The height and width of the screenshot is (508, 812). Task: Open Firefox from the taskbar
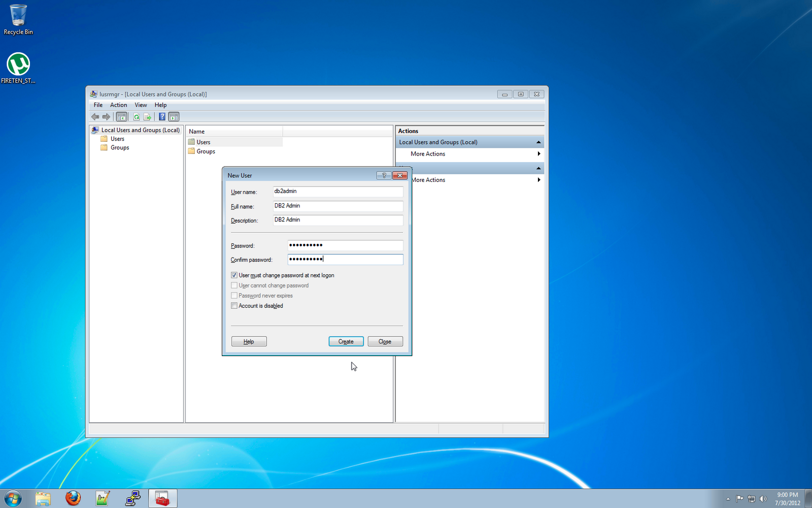pos(73,498)
